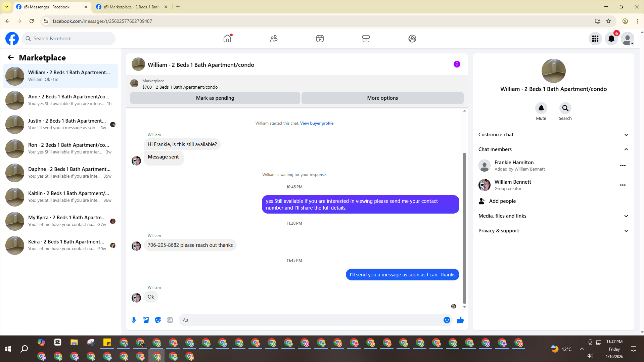The image size is (644, 362).
Task: Choose a GIF icon
Action: [170, 320]
